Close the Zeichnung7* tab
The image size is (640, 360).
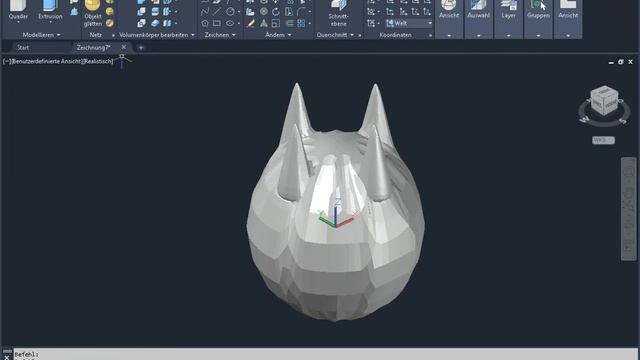tap(124, 47)
